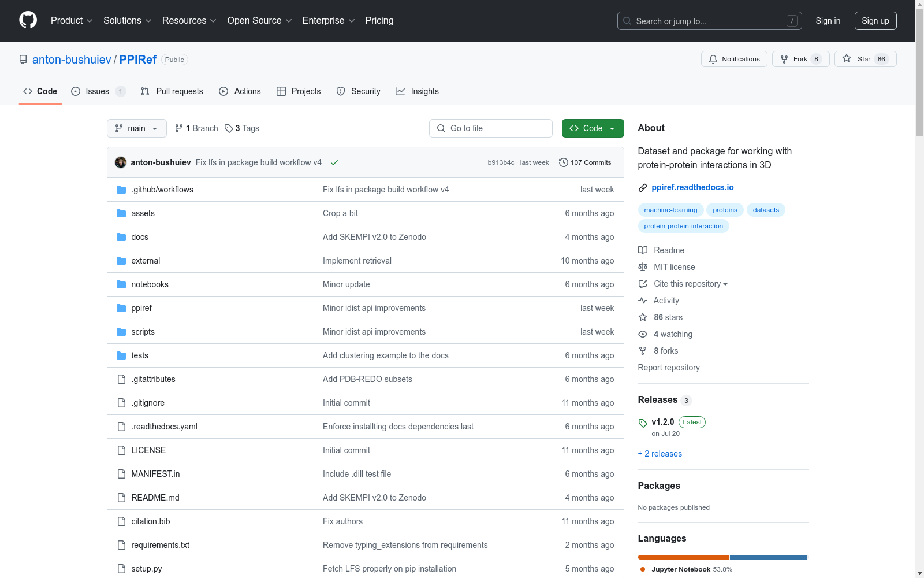Open the Pricing link
924x578 pixels.
click(379, 20)
